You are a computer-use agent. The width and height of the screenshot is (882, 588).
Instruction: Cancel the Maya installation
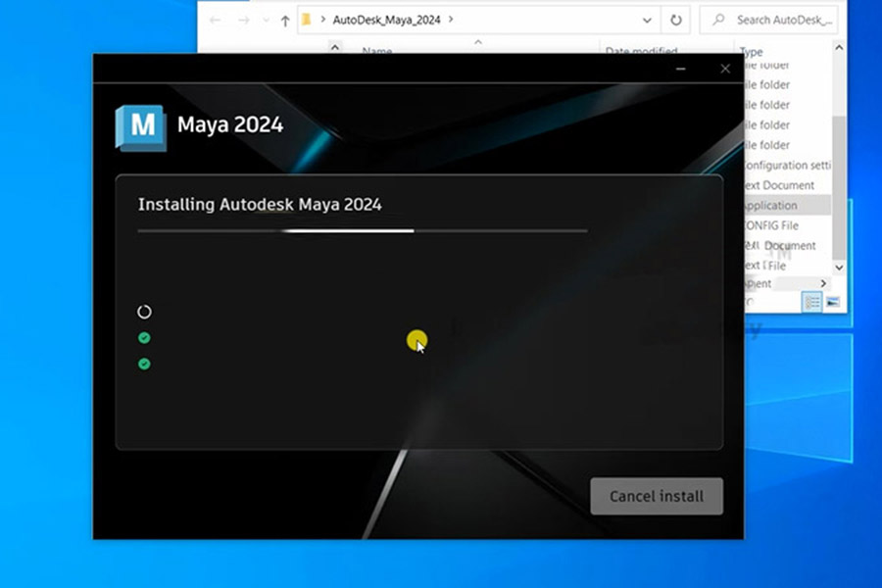coord(657,496)
